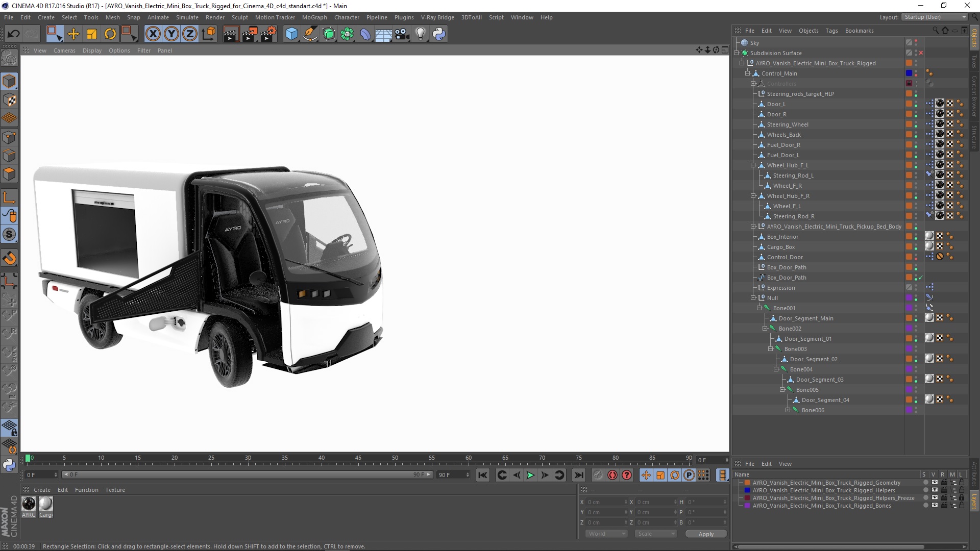The height and width of the screenshot is (551, 980).
Task: Open the Array modeling objects icon
Action: coord(347,34)
